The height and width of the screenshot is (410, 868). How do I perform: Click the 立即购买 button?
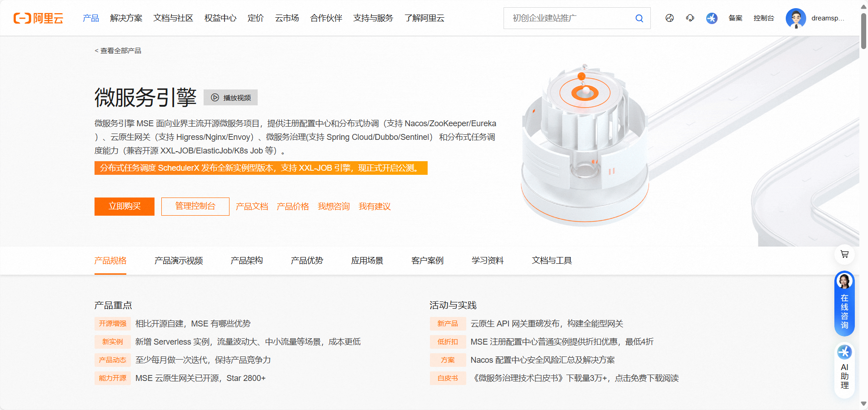coord(125,207)
